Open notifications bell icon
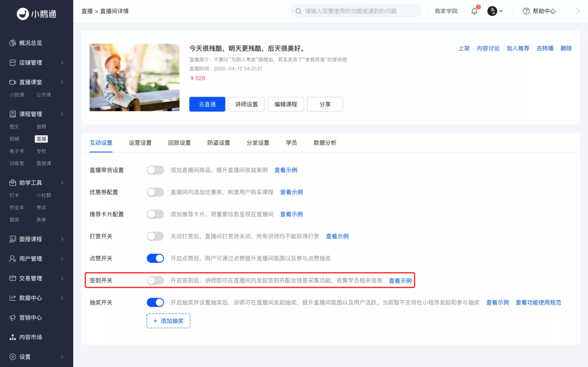 pyautogui.click(x=474, y=11)
